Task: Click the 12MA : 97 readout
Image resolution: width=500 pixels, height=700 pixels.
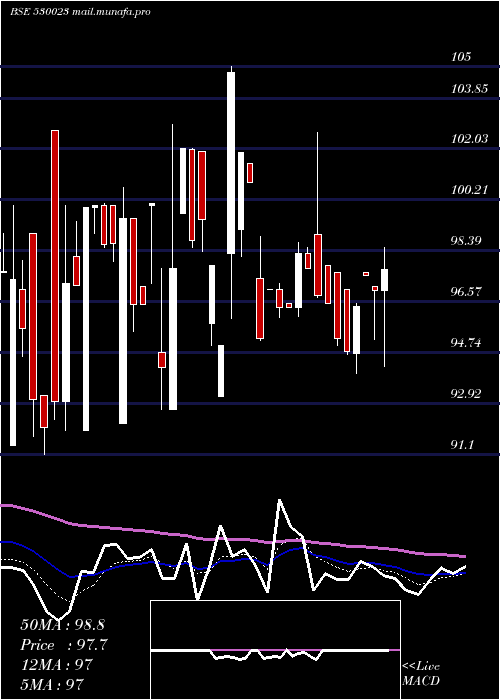Action: [x=56, y=665]
